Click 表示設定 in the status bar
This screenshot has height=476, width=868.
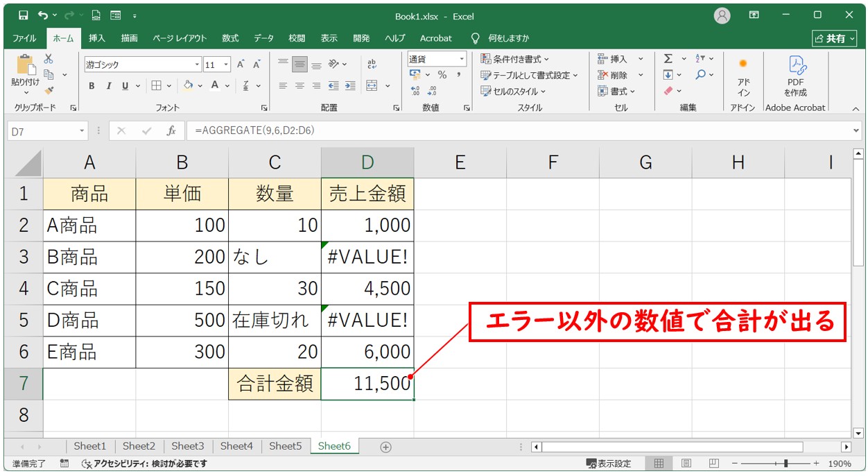click(609, 464)
